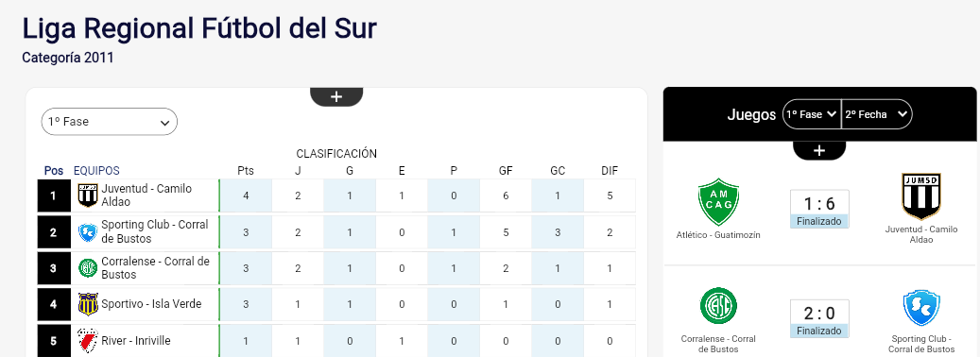Click the blue Sporting Club shield in games panel
Screen dimensions: 980x357
click(921, 307)
